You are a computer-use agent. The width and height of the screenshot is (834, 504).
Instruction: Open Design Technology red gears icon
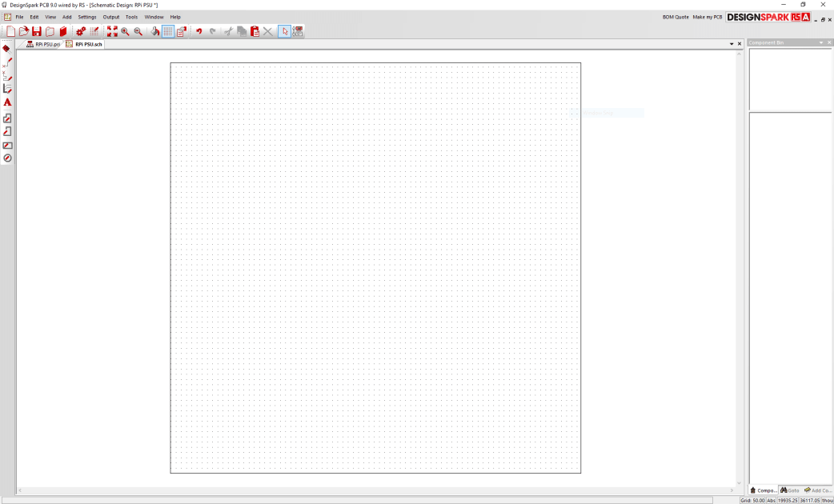tap(81, 31)
